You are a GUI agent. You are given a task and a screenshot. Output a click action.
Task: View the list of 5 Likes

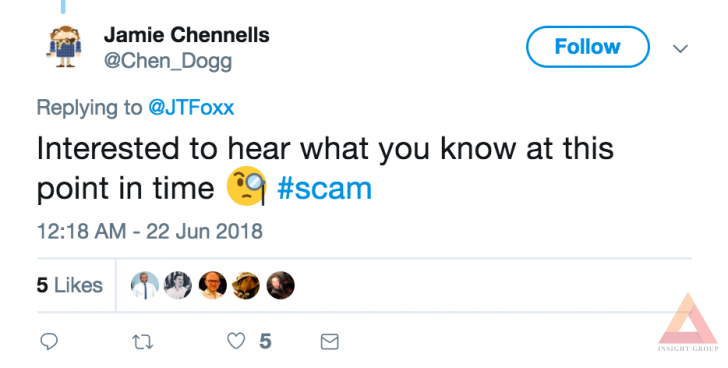(70, 285)
